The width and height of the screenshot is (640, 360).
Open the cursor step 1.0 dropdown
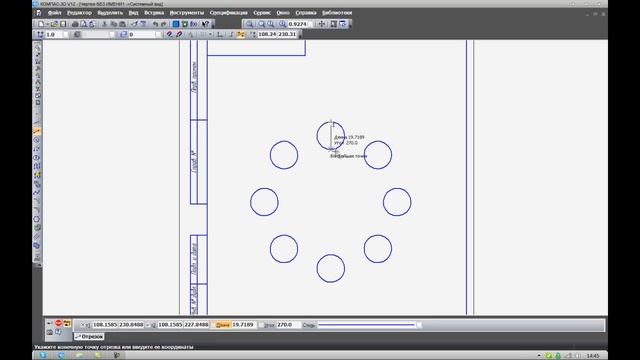pos(66,34)
